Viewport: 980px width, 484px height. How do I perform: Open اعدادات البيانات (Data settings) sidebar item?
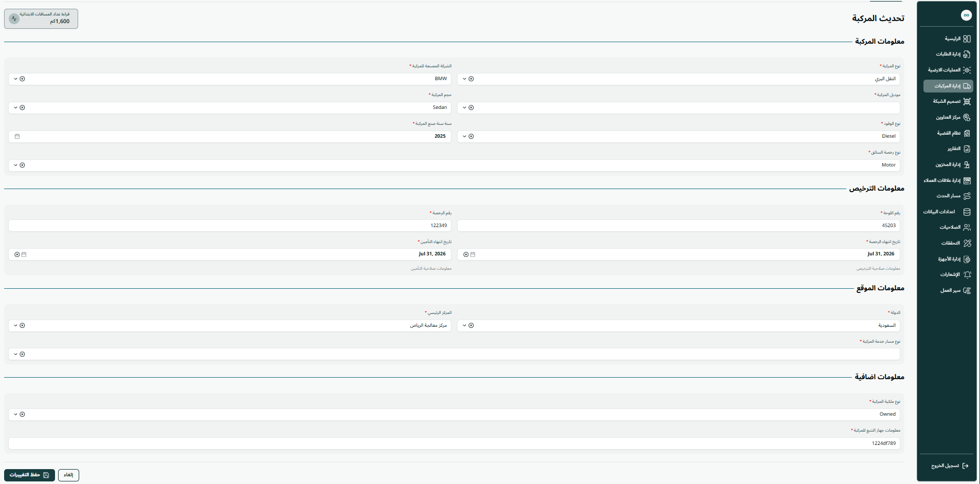(947, 212)
